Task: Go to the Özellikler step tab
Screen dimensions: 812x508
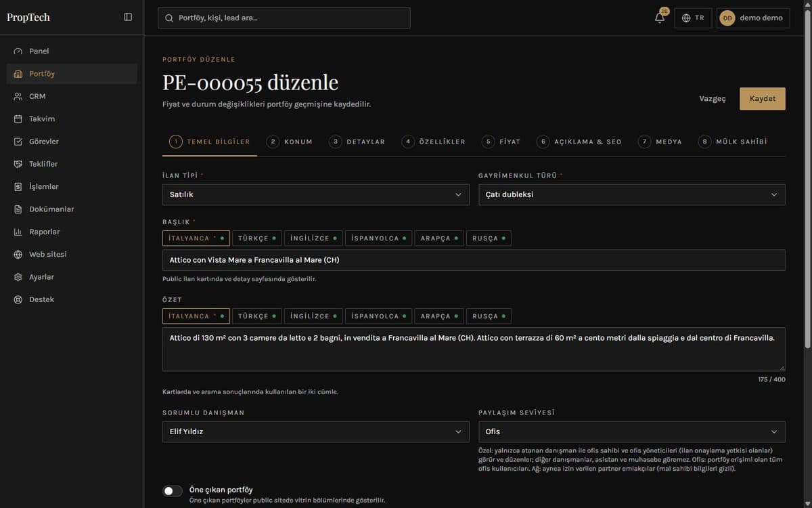Action: pos(434,142)
